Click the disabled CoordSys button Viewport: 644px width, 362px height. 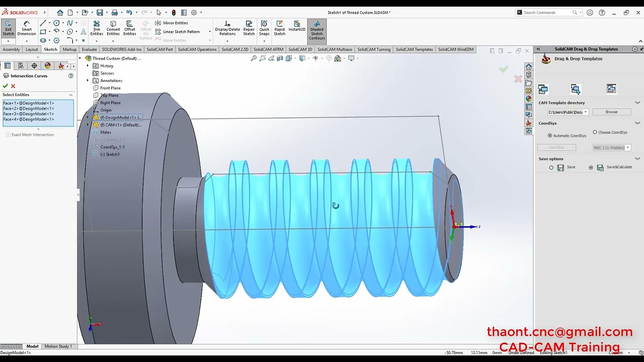click(556, 148)
